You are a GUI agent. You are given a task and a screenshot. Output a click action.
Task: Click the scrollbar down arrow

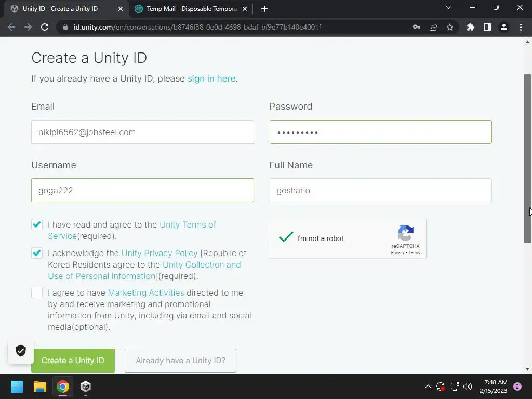pos(528,369)
